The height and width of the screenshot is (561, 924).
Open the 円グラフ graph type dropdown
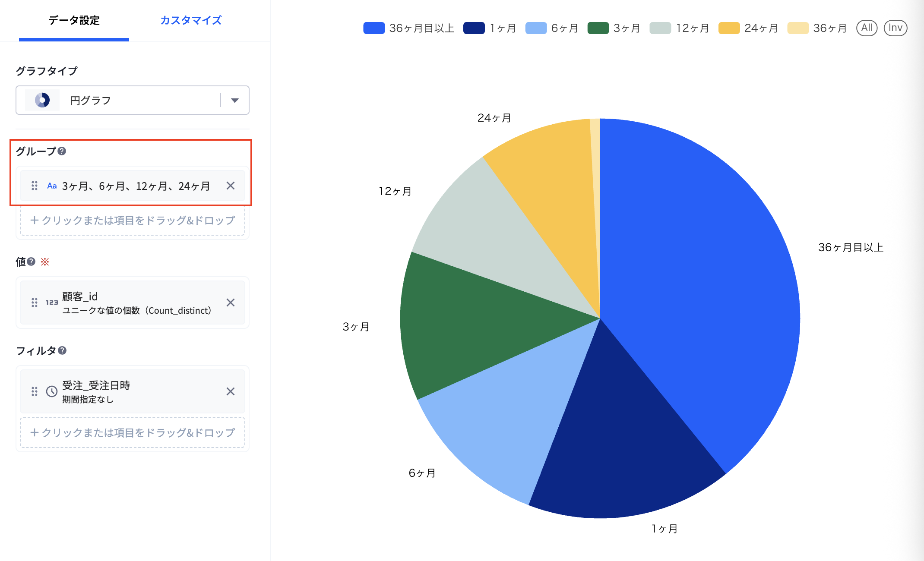(x=133, y=100)
